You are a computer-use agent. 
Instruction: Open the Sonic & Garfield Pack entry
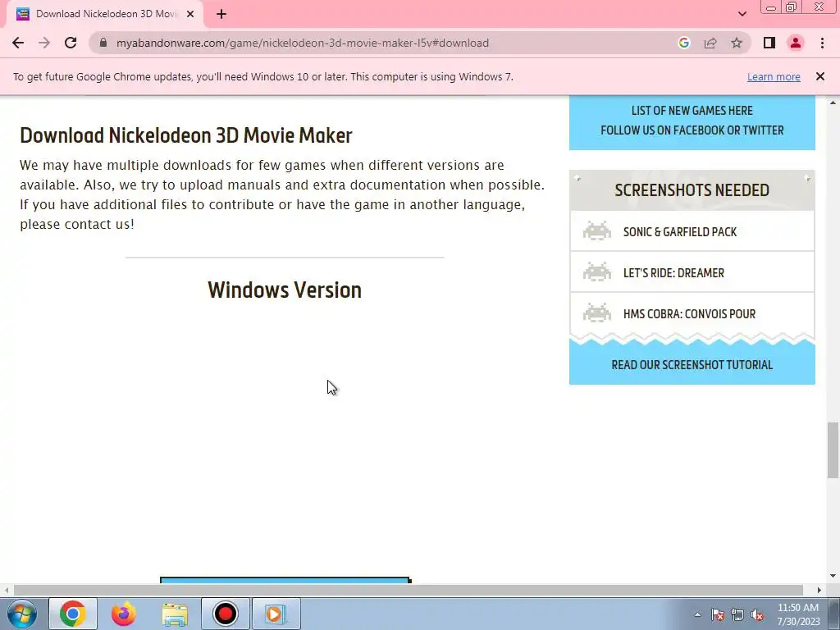(692, 231)
